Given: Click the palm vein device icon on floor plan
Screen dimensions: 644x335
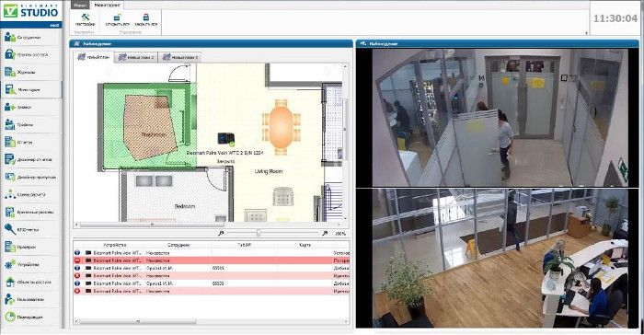Looking at the screenshot, I should tap(225, 140).
